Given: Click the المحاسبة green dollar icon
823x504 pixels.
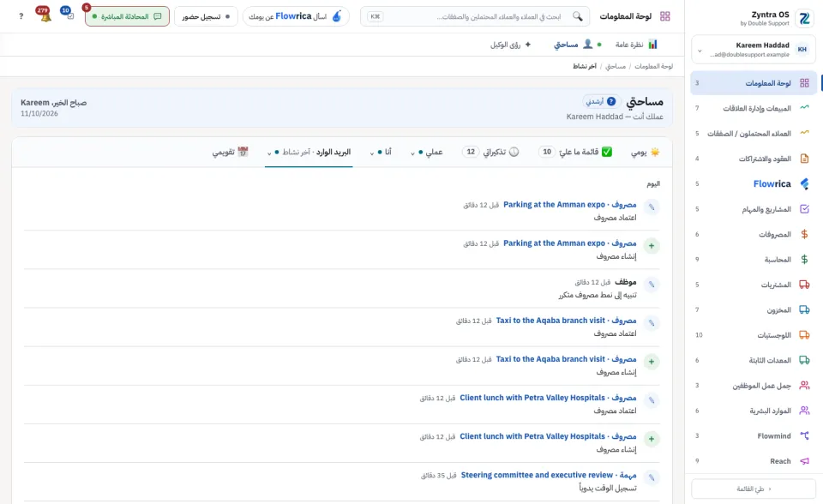Looking at the screenshot, I should coord(804,259).
